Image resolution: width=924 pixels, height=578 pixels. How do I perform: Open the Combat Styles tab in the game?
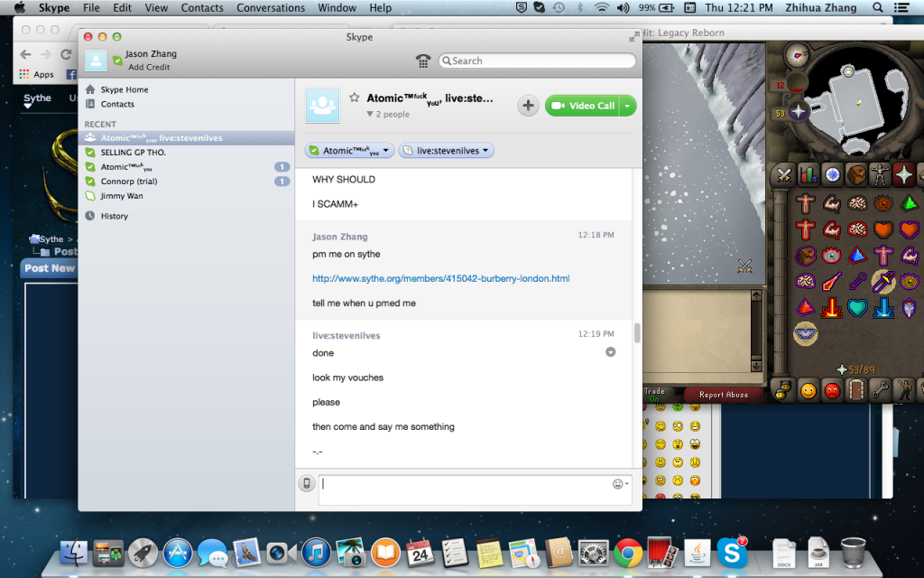(784, 175)
